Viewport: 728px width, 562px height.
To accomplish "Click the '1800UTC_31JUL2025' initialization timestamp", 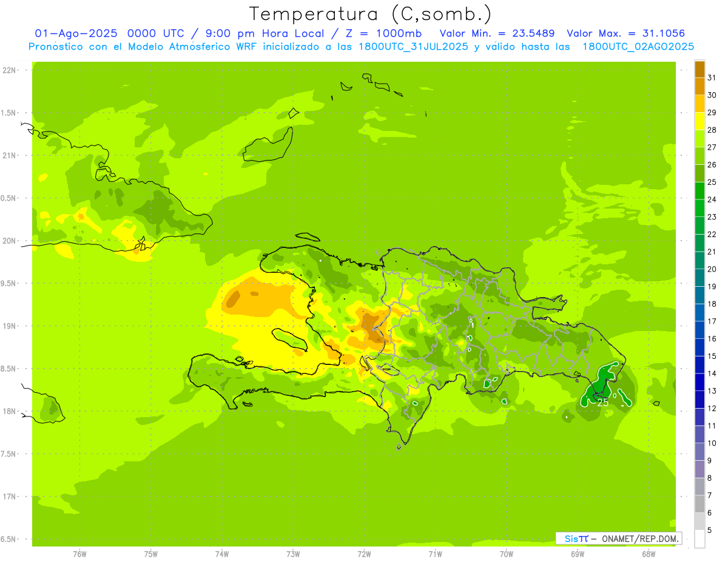I will point(413,47).
